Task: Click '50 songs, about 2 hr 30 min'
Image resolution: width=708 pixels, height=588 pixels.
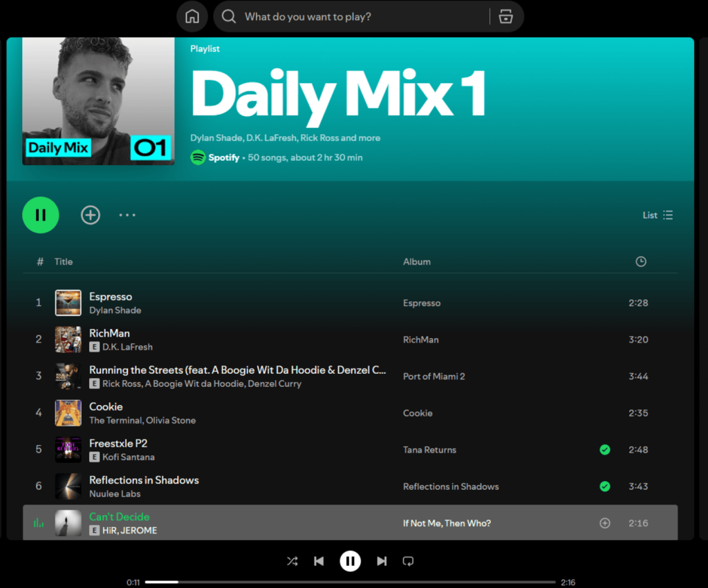Action: click(305, 158)
